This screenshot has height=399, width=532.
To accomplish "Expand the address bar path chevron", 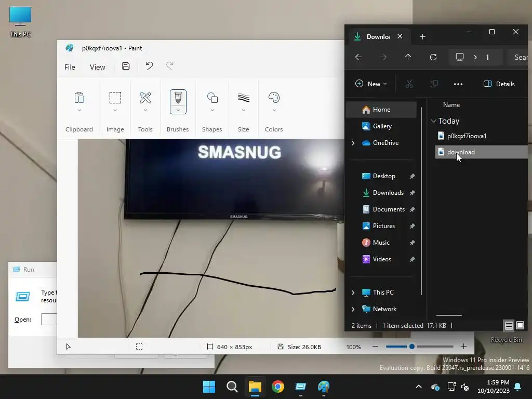I will click(x=475, y=57).
